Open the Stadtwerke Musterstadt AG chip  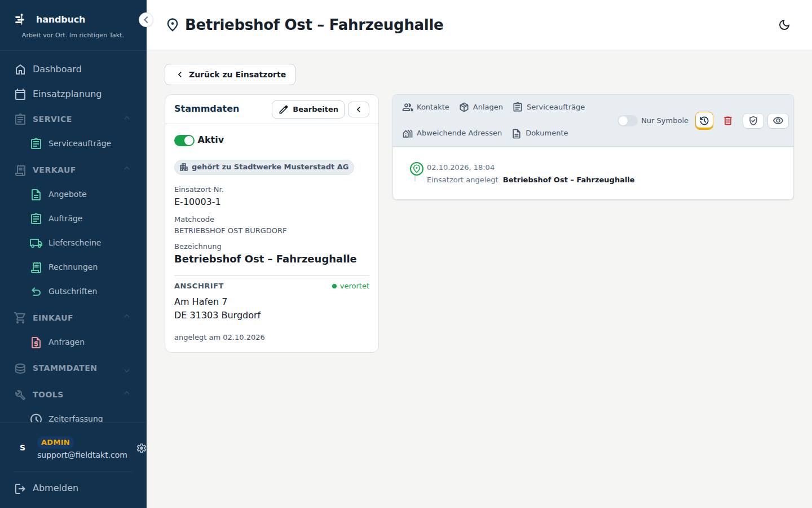tap(264, 167)
